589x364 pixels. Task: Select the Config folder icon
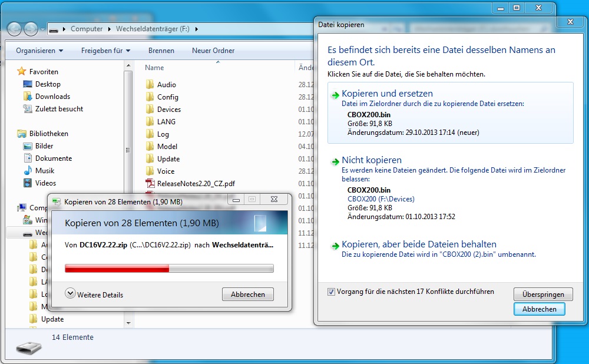pos(150,97)
